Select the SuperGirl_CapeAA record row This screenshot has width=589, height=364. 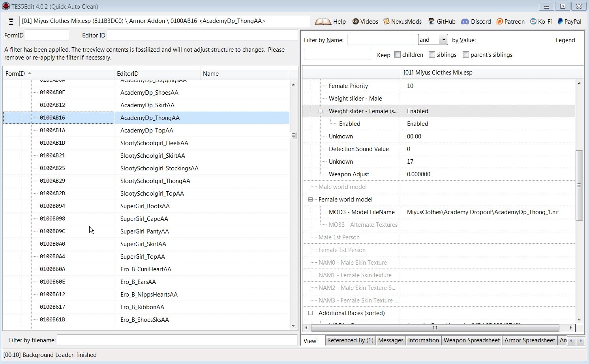click(x=144, y=219)
